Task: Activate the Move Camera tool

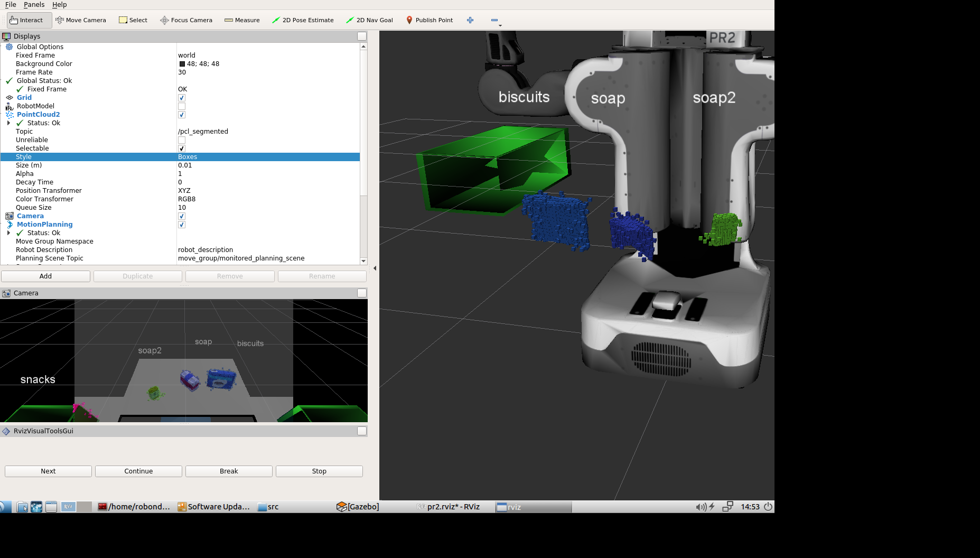Action: tap(81, 20)
